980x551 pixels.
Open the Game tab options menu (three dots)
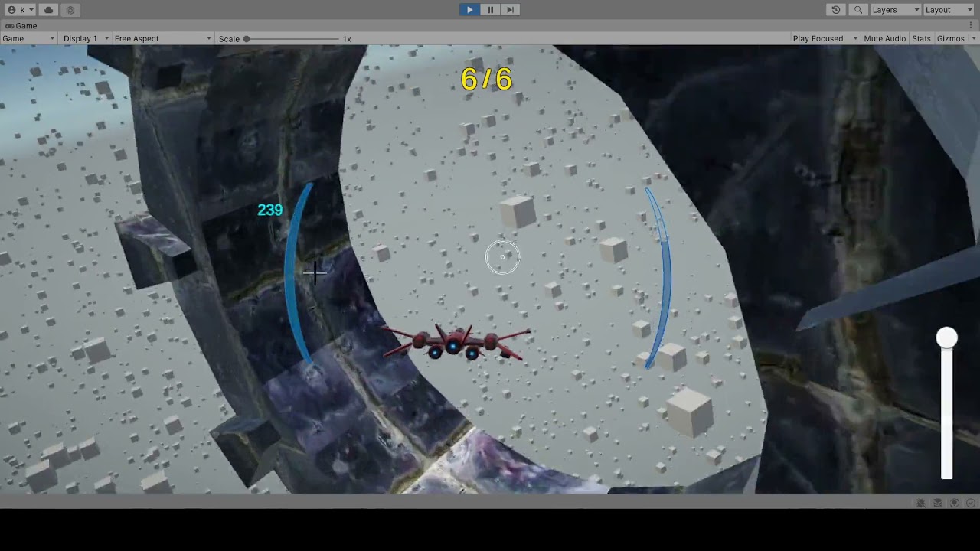point(971,26)
